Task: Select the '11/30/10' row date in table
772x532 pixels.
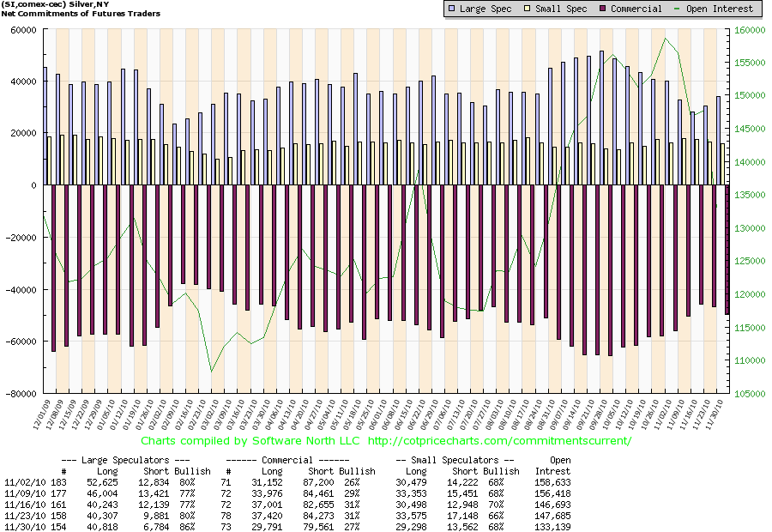Action: pyautogui.click(x=25, y=527)
